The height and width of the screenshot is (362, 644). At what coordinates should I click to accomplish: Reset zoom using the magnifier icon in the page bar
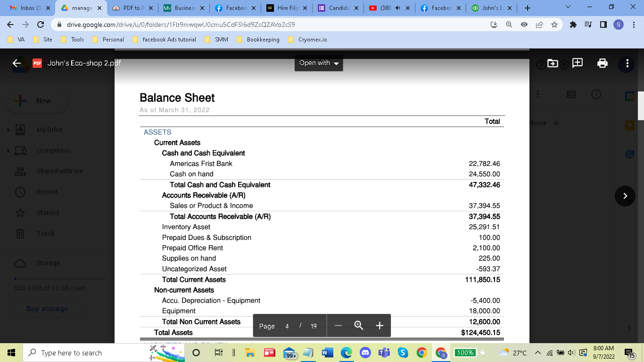coord(358,326)
